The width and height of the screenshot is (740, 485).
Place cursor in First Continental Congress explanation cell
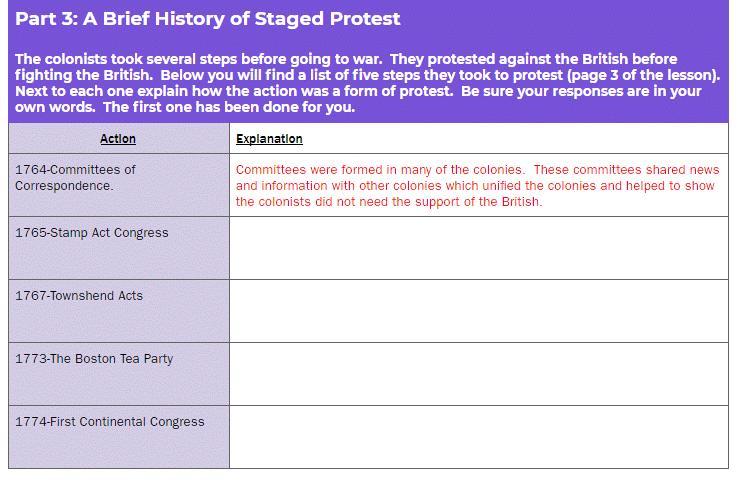[x=478, y=437]
